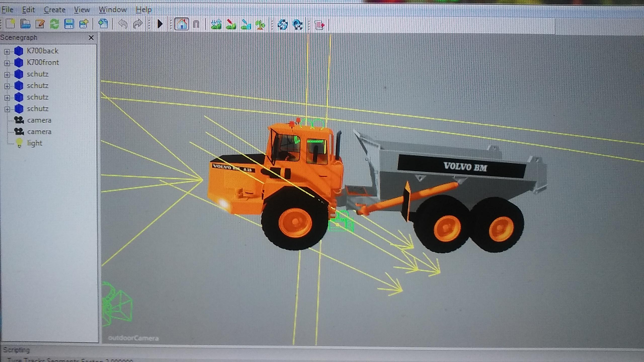Expand the first schutz node

pos(7,75)
